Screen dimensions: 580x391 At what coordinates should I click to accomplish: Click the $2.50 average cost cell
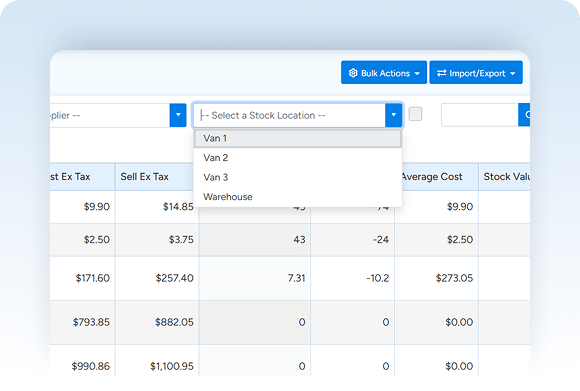(x=436, y=240)
